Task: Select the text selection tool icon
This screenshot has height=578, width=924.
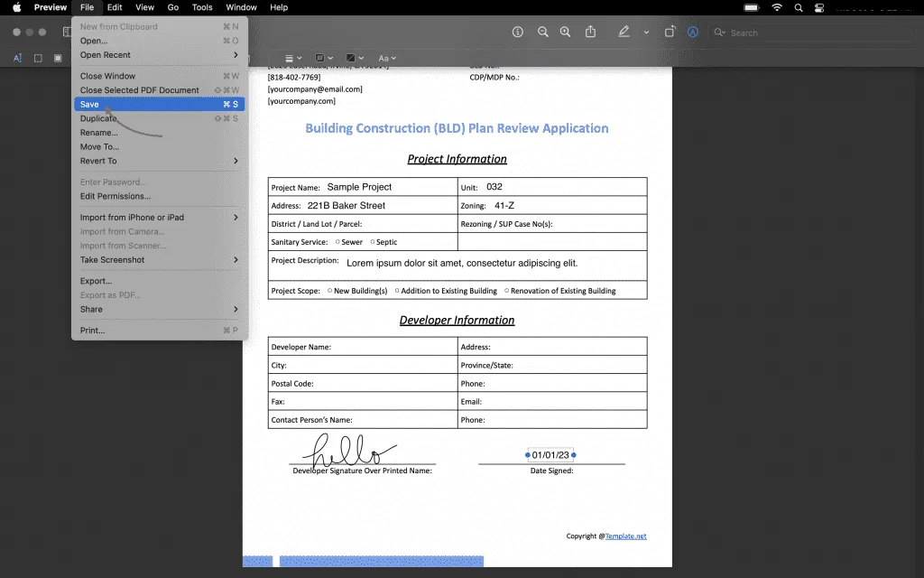Action: coord(17,58)
